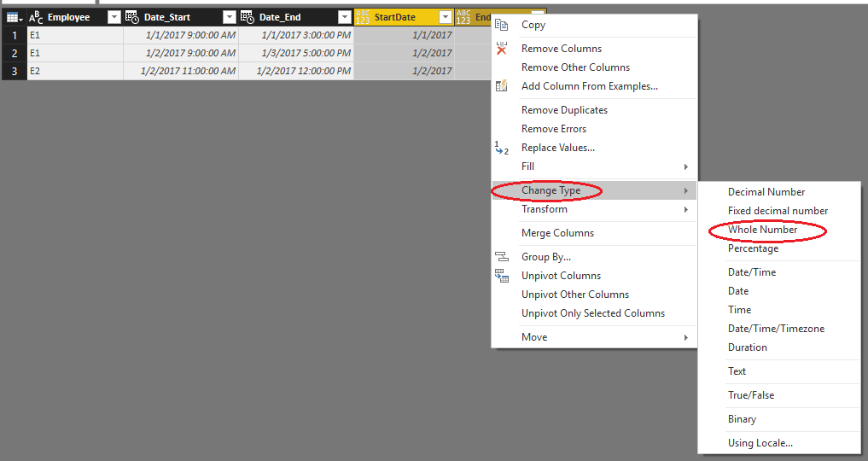Open the Date_Start column filter dropdown

[x=230, y=18]
